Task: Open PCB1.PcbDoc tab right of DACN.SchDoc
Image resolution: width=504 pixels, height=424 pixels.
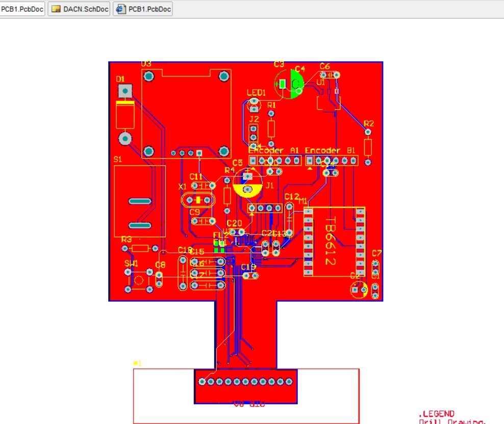Action: coord(143,9)
